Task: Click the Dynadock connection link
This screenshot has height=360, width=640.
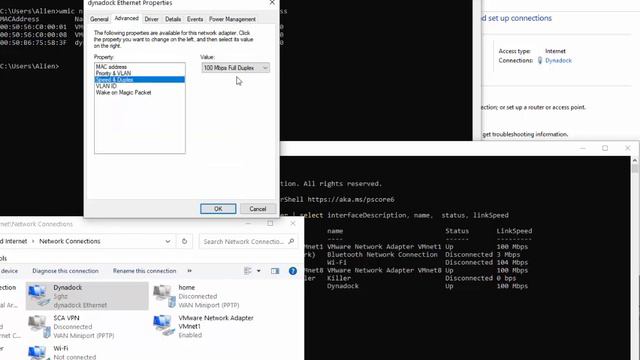Action: [x=558, y=60]
